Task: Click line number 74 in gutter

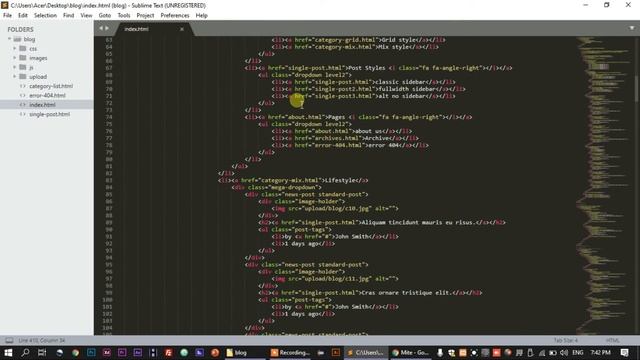Action: (109, 117)
